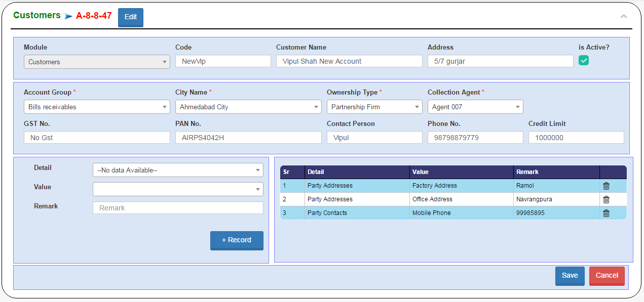Select the Collection Agent dropdown

click(x=475, y=107)
